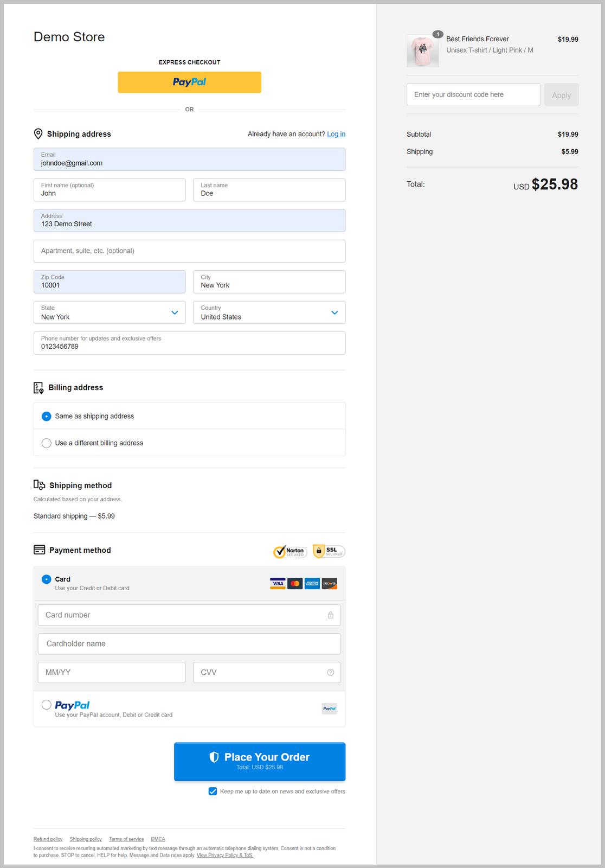
Task: Focus the discount code input field
Action: point(473,94)
